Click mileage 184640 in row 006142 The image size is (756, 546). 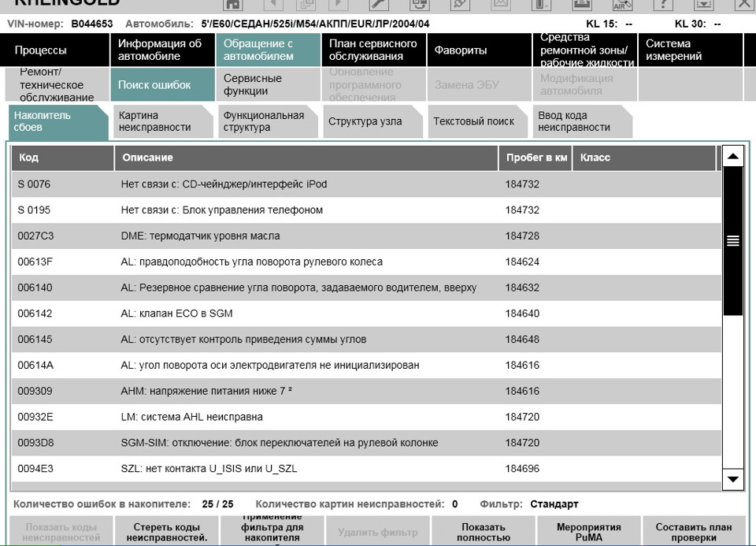pos(522,314)
